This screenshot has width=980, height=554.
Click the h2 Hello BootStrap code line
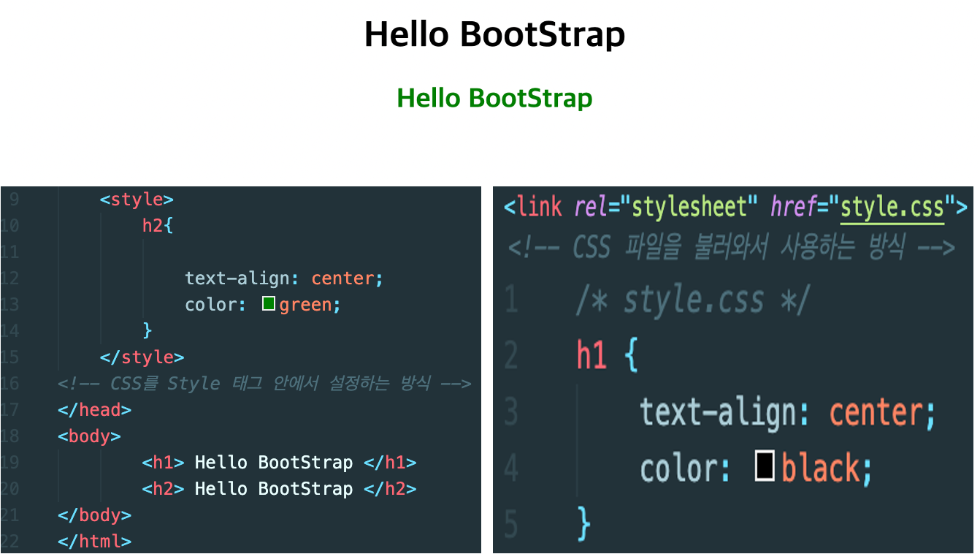pos(279,488)
